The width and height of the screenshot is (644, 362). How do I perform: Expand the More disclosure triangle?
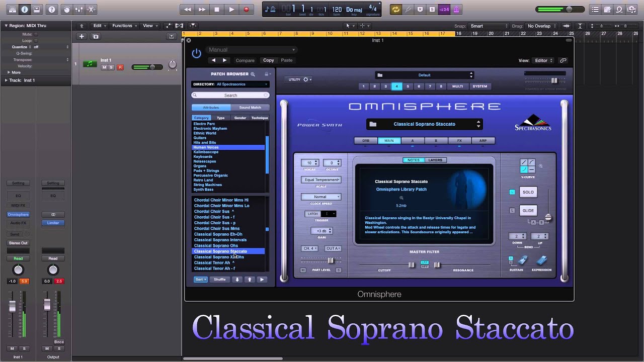pos(9,72)
